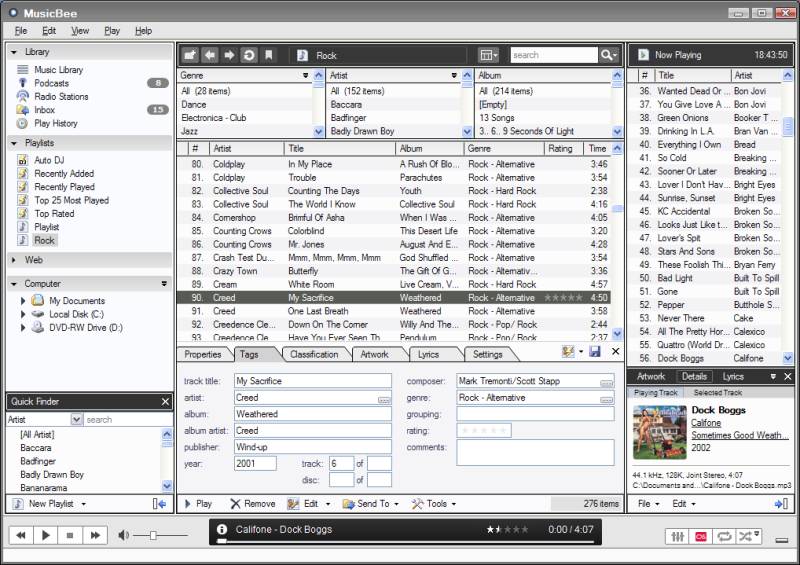
Task: Set rating stars in tag editor
Action: coord(484,431)
